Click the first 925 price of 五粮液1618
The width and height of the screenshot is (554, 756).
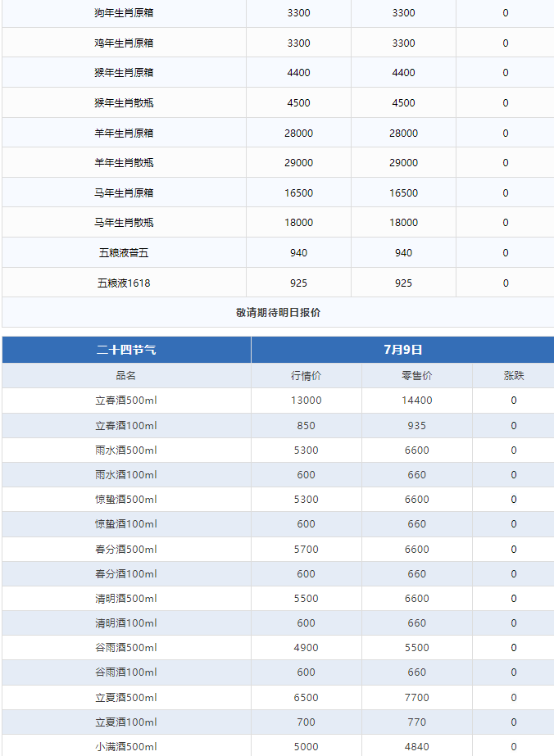(298, 283)
